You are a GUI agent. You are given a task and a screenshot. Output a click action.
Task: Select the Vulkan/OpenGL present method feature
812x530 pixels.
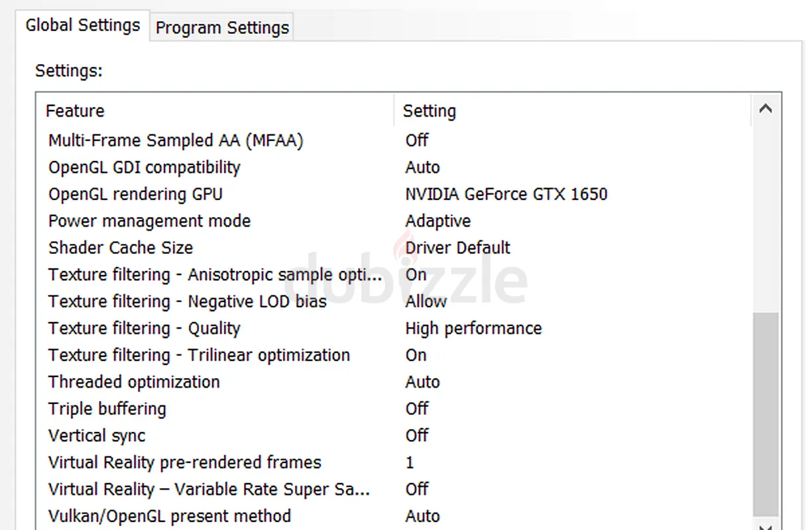(x=170, y=516)
